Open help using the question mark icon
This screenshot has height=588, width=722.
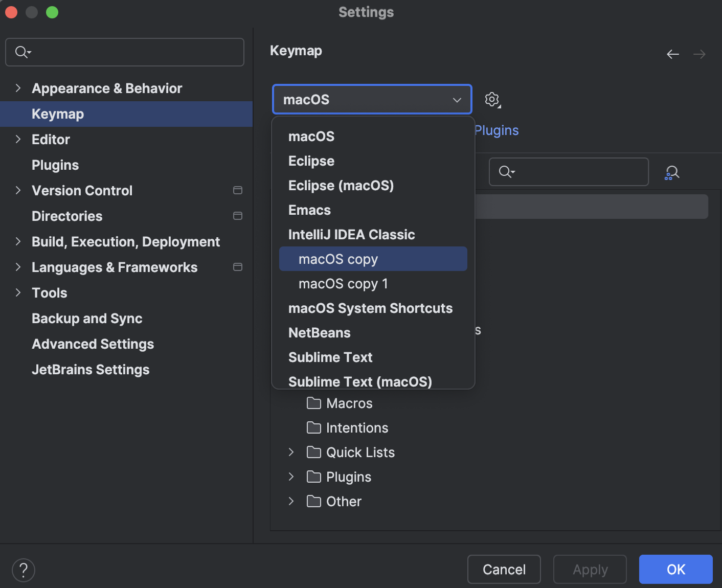(x=23, y=569)
